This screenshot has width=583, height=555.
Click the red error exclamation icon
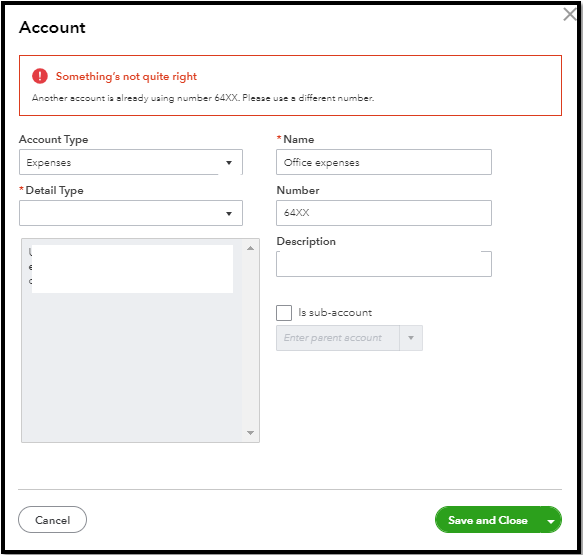click(x=40, y=76)
